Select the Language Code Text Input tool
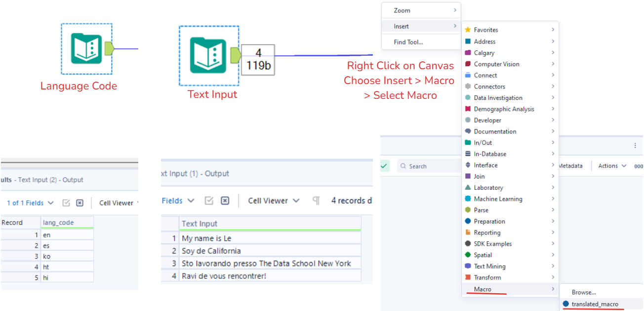Image resolution: width=644 pixels, height=311 pixels. (86, 48)
